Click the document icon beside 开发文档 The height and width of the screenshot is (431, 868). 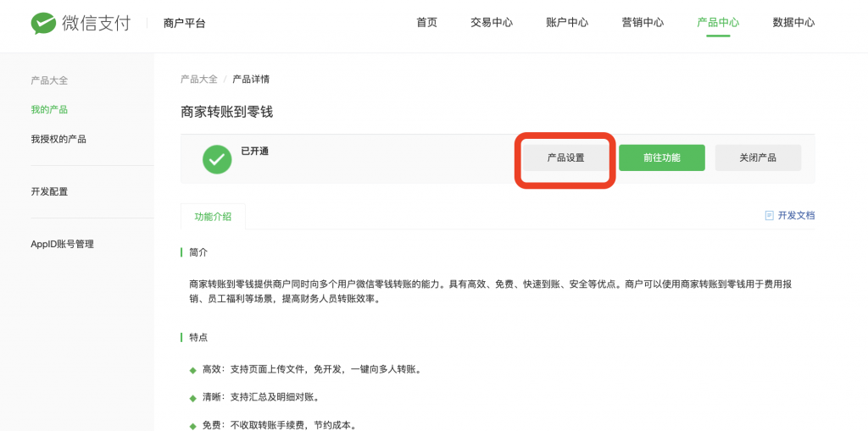tap(769, 216)
